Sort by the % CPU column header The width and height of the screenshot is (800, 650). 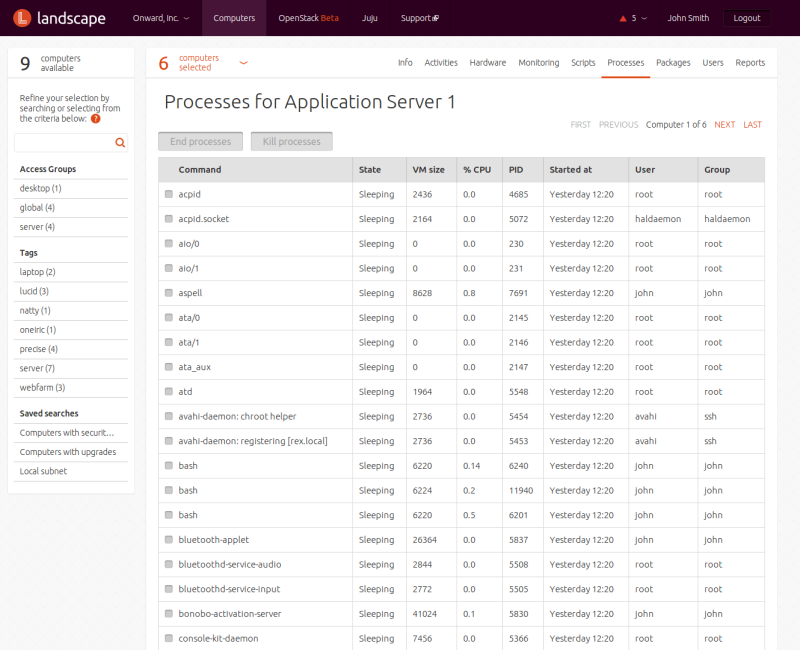click(x=479, y=170)
